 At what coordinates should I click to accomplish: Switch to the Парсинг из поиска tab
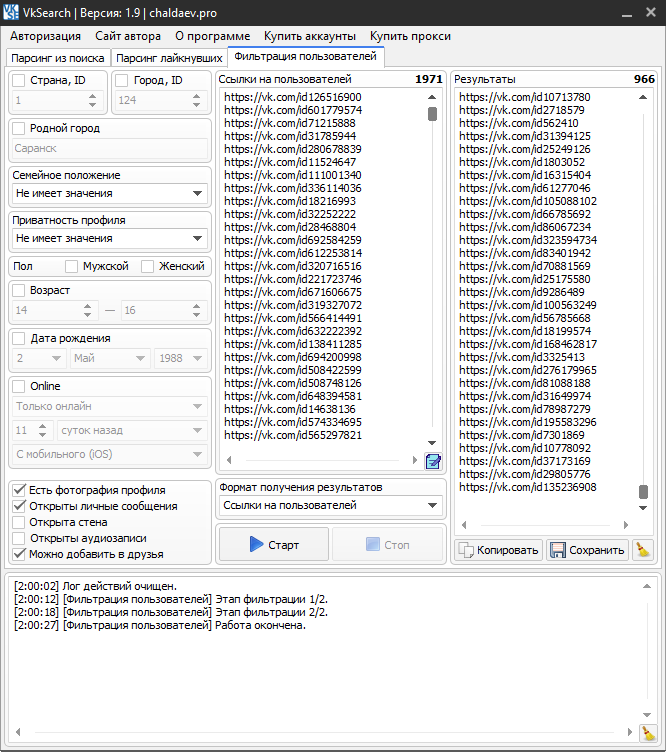(57, 58)
